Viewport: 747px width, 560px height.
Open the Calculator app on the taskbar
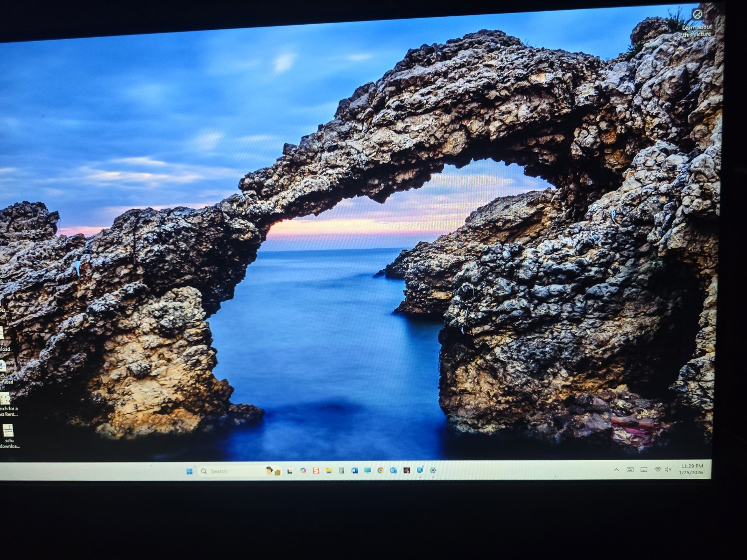point(342,470)
